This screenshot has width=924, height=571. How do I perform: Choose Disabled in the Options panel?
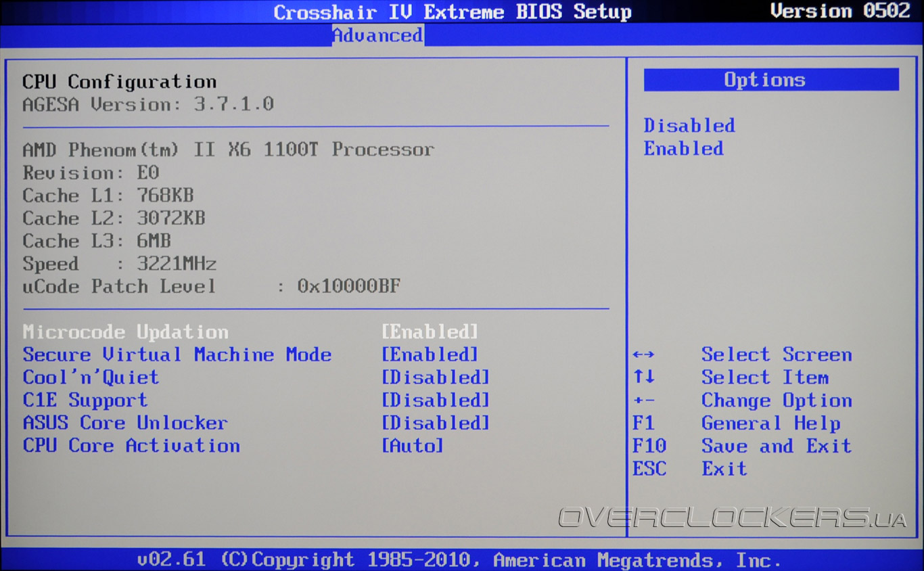point(689,126)
